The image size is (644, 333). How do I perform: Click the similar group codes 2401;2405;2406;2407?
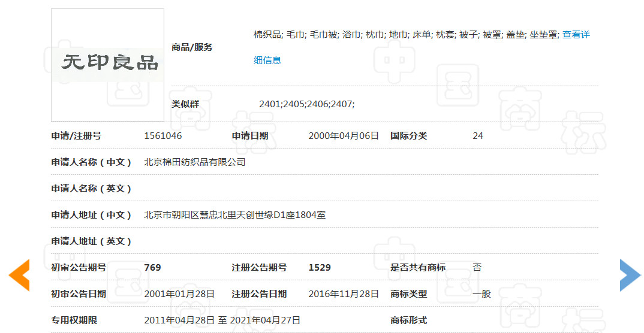pos(306,104)
